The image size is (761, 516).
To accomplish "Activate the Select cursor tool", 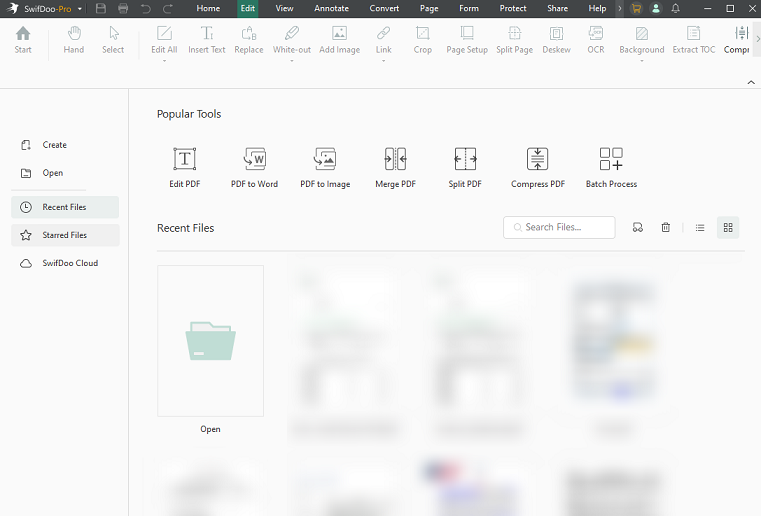I will [113, 40].
